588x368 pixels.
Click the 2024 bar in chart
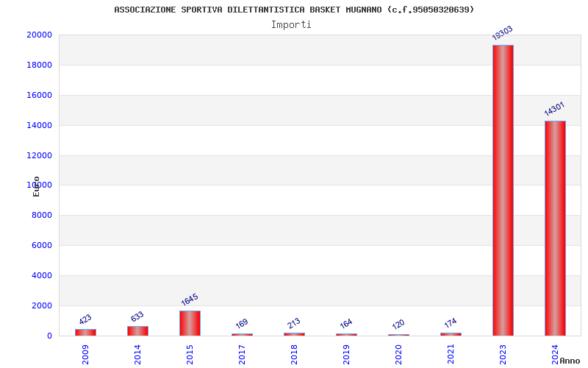tap(555, 228)
